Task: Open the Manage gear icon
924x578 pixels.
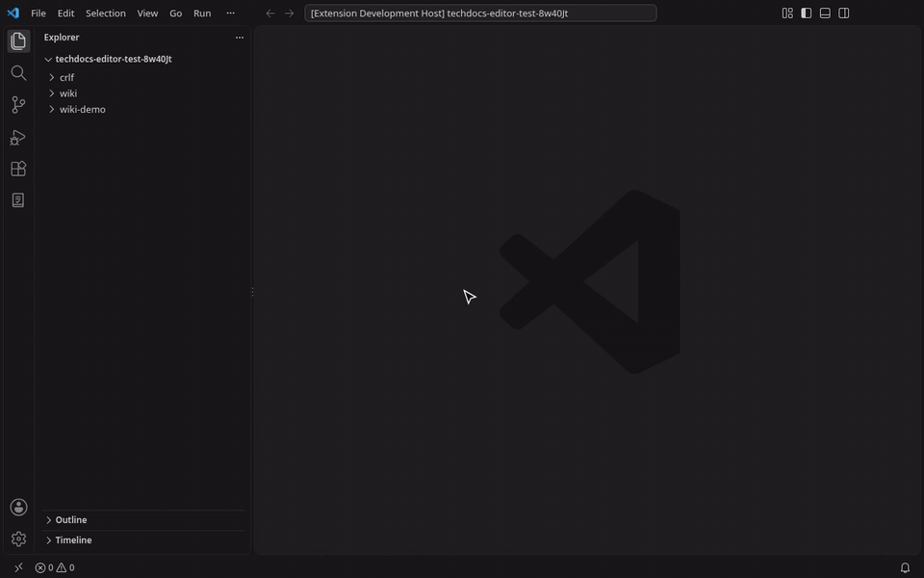Action: pos(18,539)
